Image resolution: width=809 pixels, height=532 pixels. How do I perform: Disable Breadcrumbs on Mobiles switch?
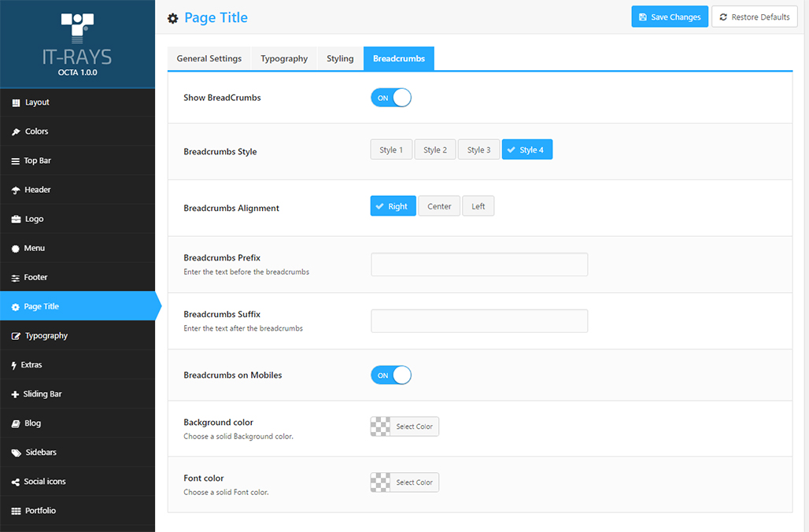click(x=391, y=375)
